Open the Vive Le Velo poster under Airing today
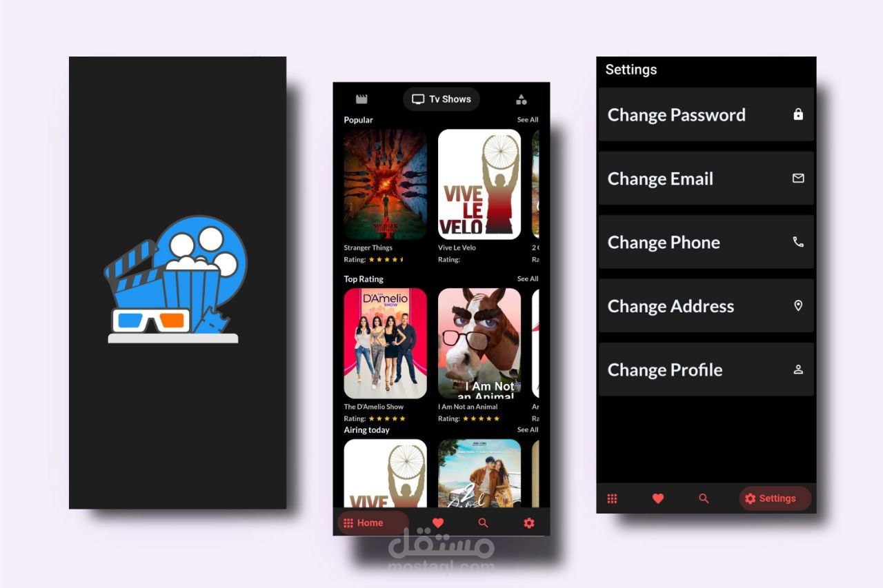This screenshot has width=883, height=588. pos(386,474)
